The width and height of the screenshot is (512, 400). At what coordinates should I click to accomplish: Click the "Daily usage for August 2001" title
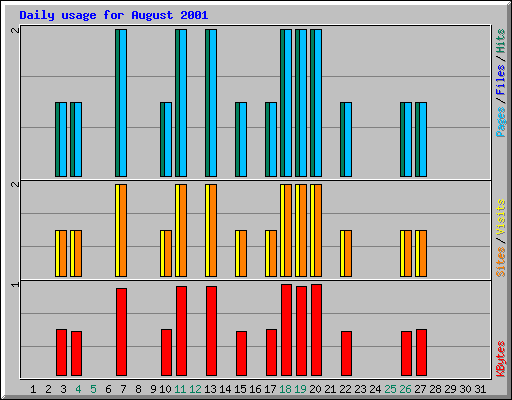(x=114, y=15)
